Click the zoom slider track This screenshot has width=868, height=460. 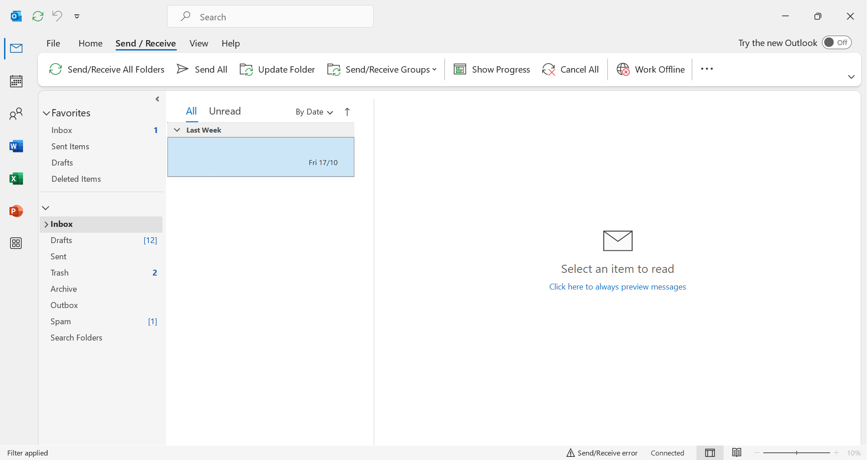point(796,453)
